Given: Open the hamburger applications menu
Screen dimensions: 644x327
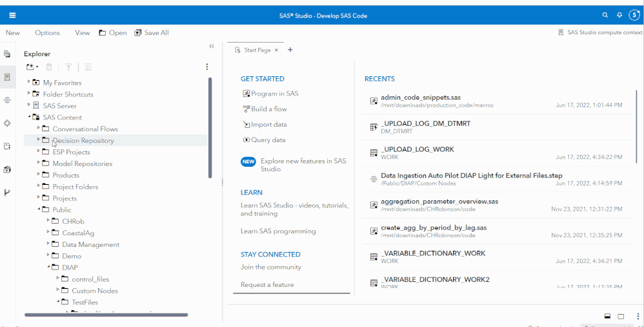Looking at the screenshot, I should (x=12, y=15).
